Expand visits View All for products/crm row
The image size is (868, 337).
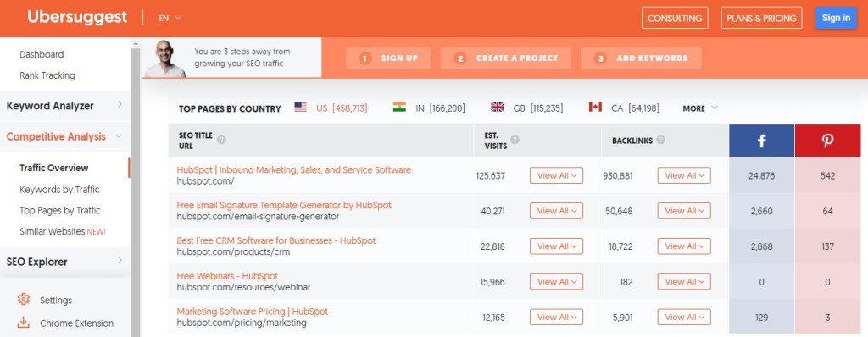coord(556,246)
